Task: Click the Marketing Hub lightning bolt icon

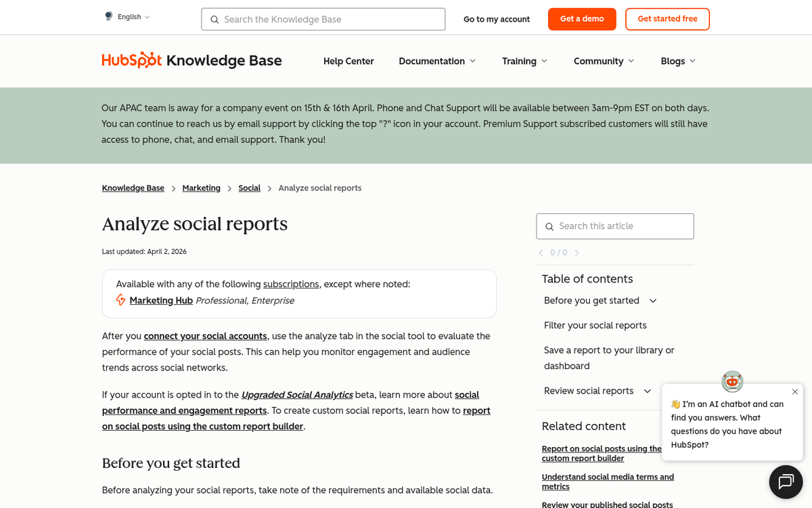Action: pos(120,299)
